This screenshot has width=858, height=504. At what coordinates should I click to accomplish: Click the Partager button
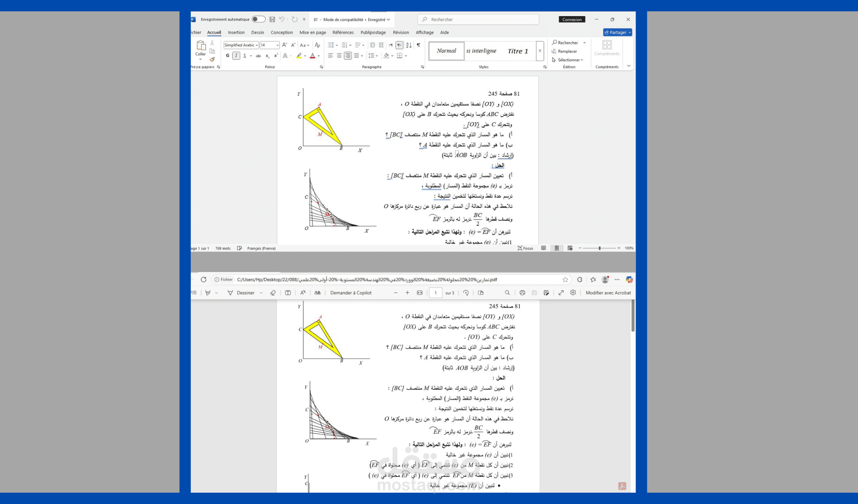pos(617,32)
